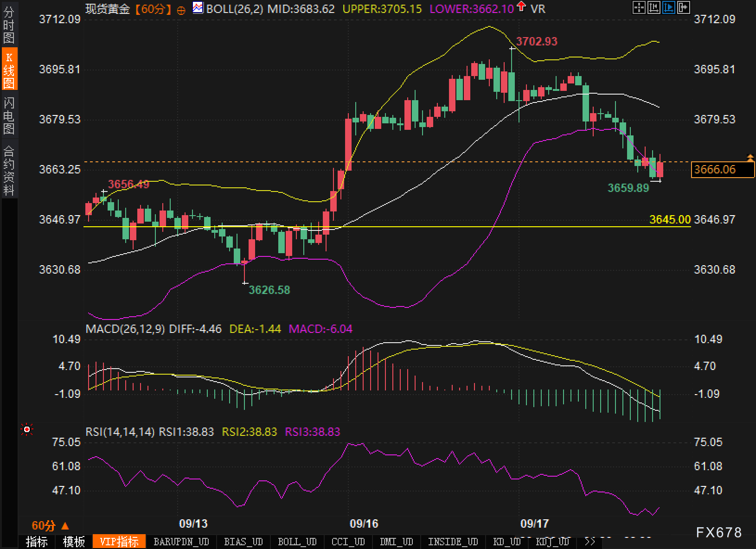Open the 60分 timeframe selector at bottom-left

click(50, 525)
